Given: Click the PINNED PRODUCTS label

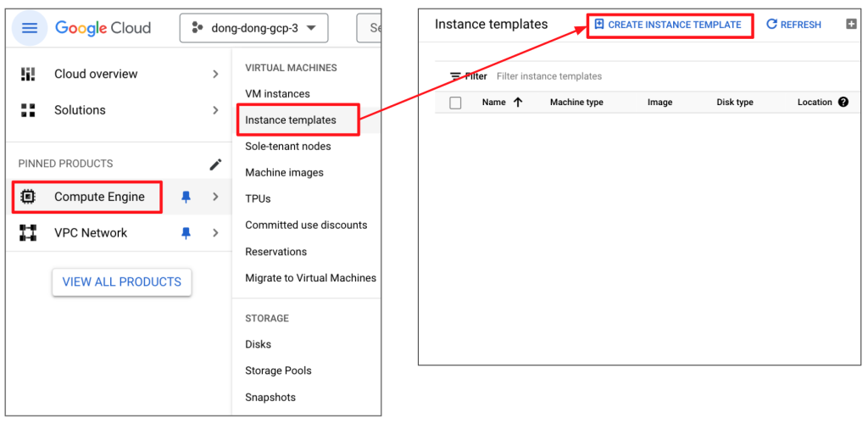Looking at the screenshot, I should pos(65,164).
